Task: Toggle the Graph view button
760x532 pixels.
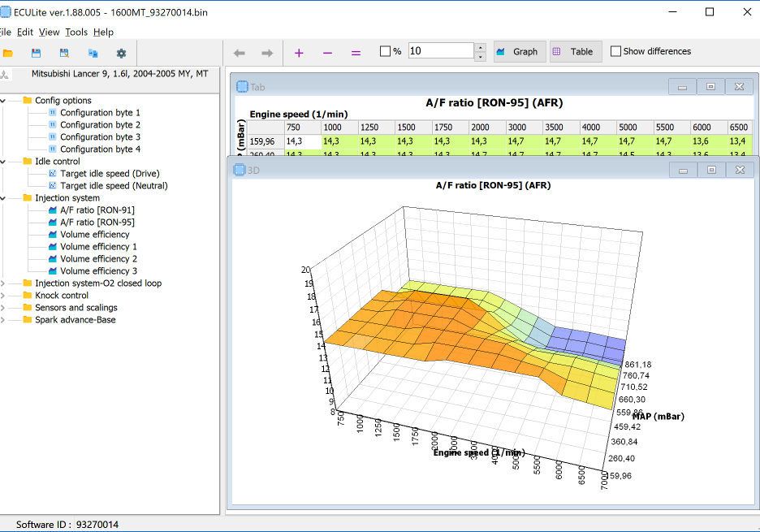Action: 516,51
